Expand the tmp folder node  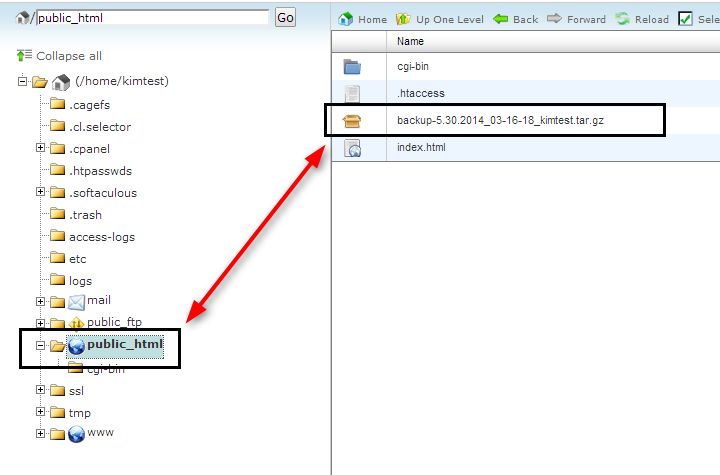point(40,412)
